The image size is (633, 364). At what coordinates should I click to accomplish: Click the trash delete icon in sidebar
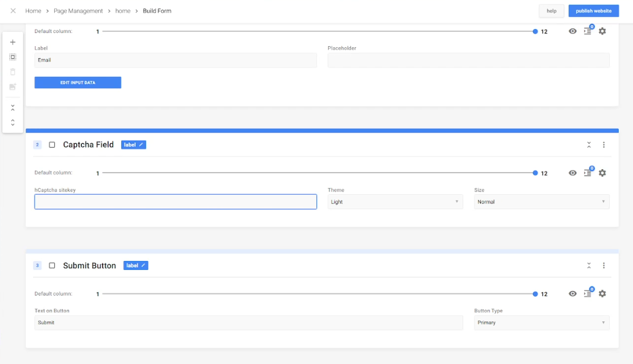click(13, 72)
